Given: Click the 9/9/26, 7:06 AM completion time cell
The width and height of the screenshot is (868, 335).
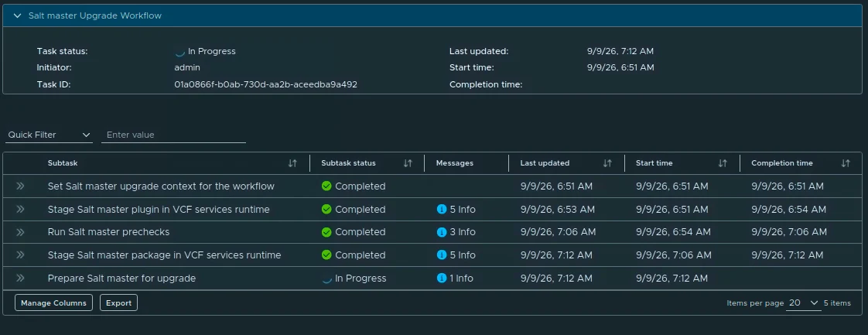Looking at the screenshot, I should pos(789,232).
